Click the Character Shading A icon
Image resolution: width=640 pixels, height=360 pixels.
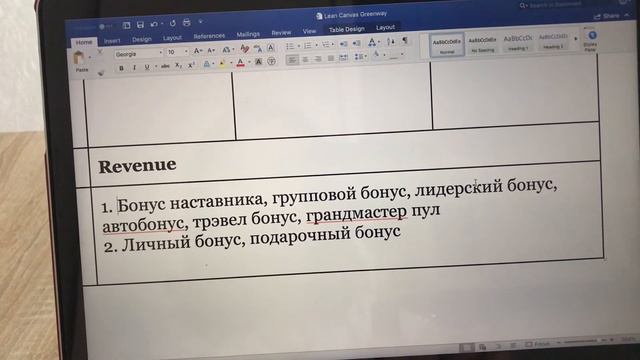pos(258,62)
